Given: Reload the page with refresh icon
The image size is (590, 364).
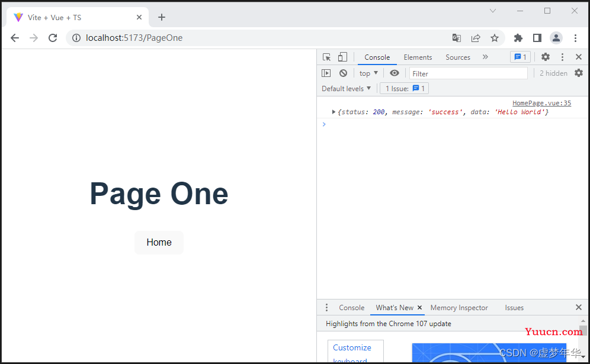Looking at the screenshot, I should [x=53, y=38].
